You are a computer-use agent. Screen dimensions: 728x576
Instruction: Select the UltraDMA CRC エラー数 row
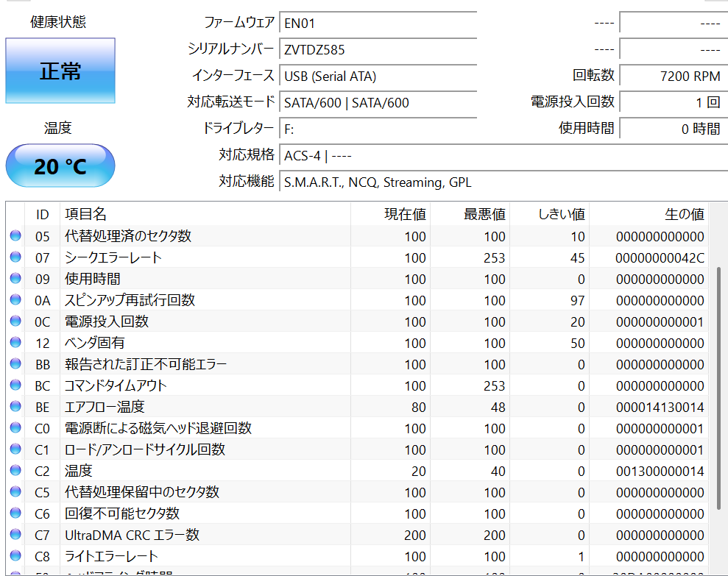(x=358, y=535)
